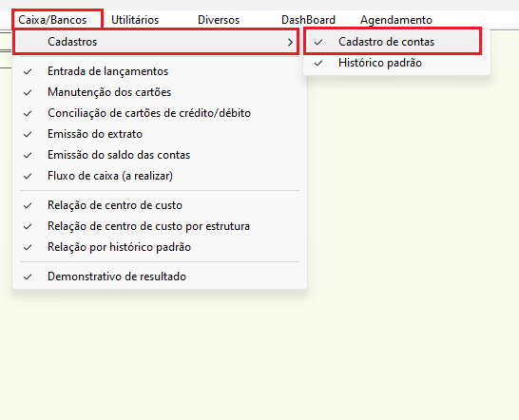Expand the Cadastros submenu arrow

click(x=290, y=42)
